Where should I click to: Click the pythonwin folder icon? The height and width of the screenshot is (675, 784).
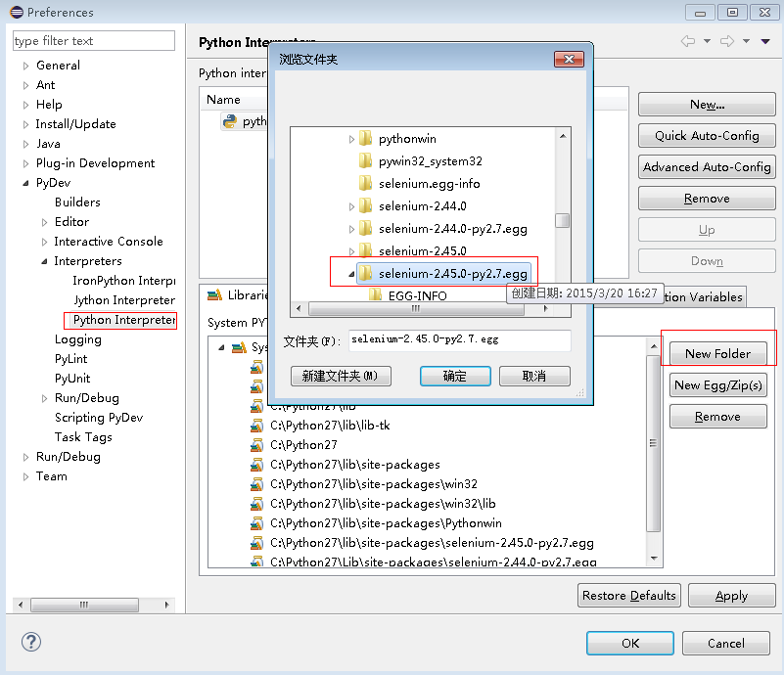366,138
